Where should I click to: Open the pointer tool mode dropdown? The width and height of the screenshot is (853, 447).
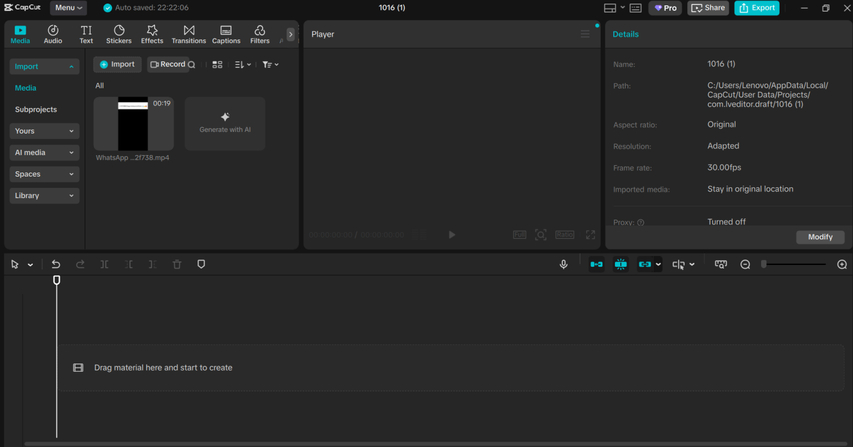point(30,265)
